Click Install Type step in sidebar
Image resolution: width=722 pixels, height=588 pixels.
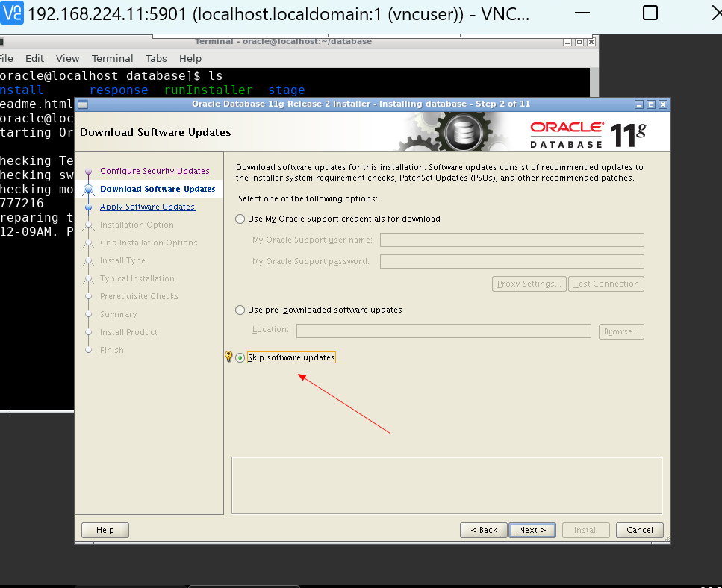click(x=122, y=261)
